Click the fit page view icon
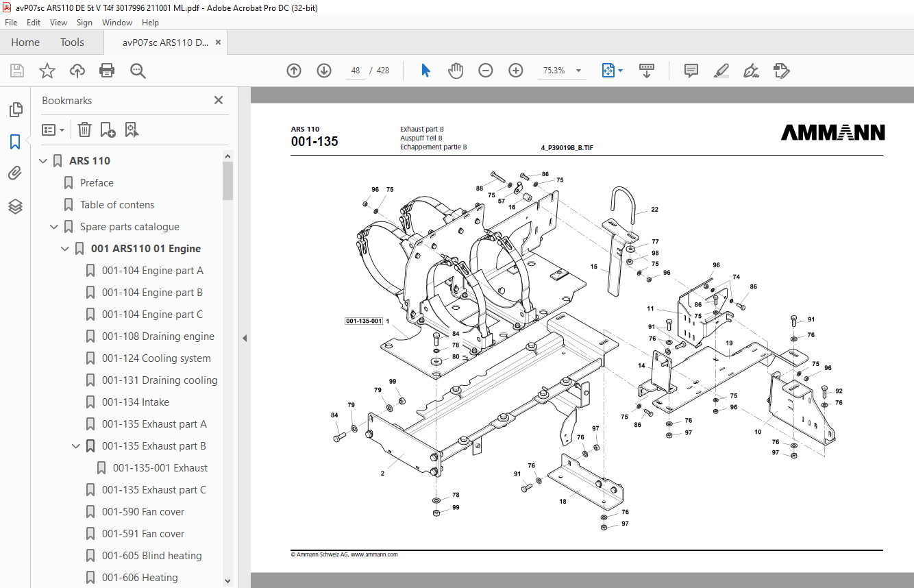The width and height of the screenshot is (914, 588). (608, 71)
